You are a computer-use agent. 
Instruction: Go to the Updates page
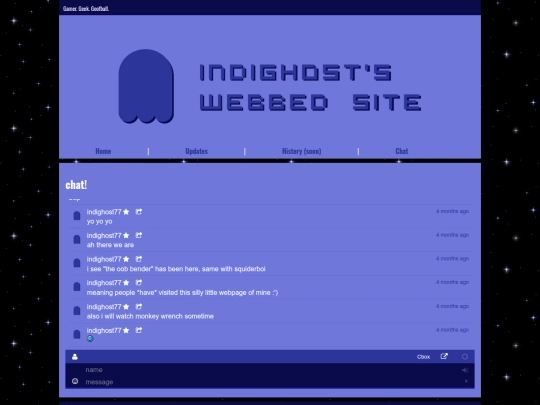196,151
